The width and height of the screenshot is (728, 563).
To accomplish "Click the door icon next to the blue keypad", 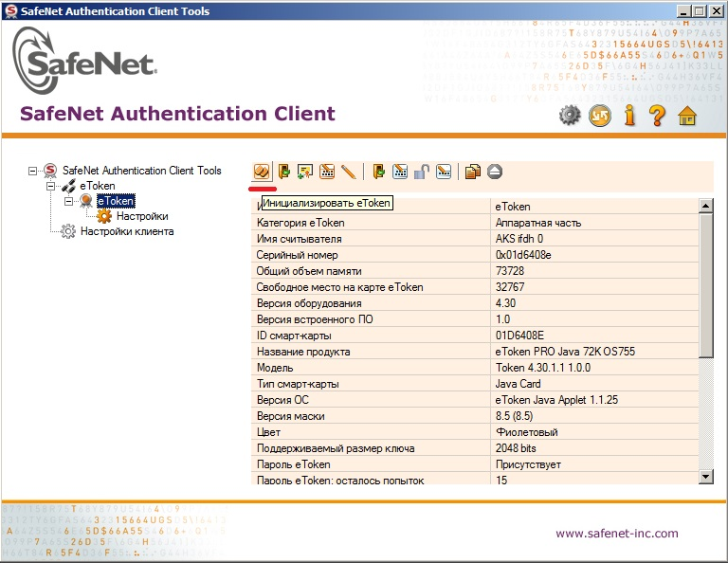I will coord(378,172).
